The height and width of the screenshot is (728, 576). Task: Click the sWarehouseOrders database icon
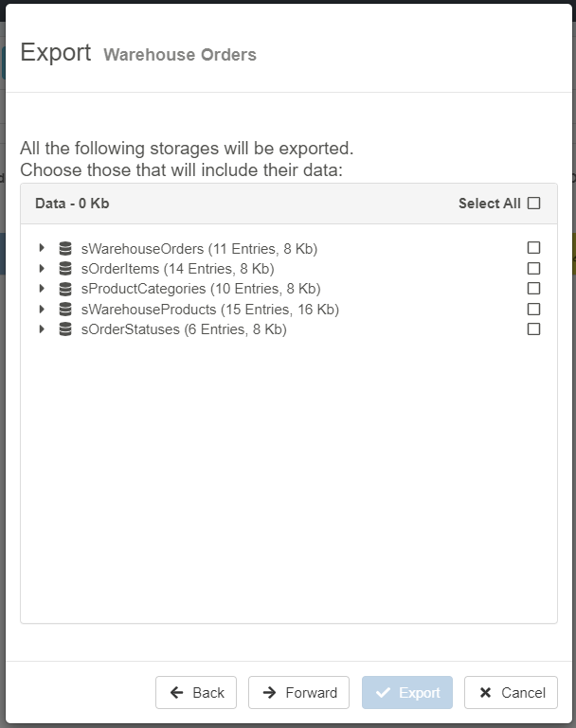(x=65, y=249)
